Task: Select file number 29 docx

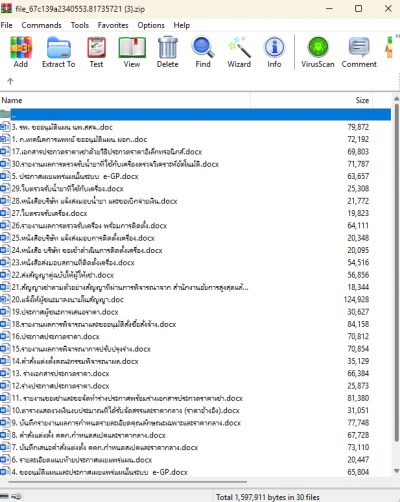Action: [195, 189]
